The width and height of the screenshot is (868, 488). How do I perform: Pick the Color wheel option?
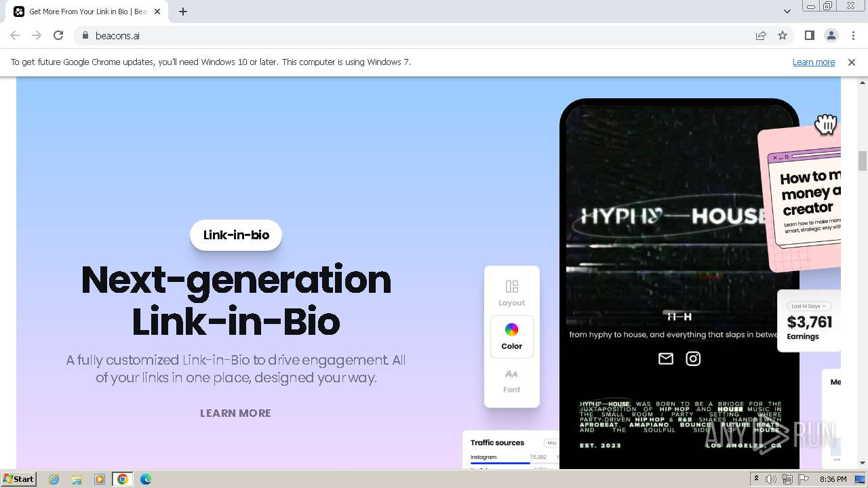pyautogui.click(x=512, y=337)
